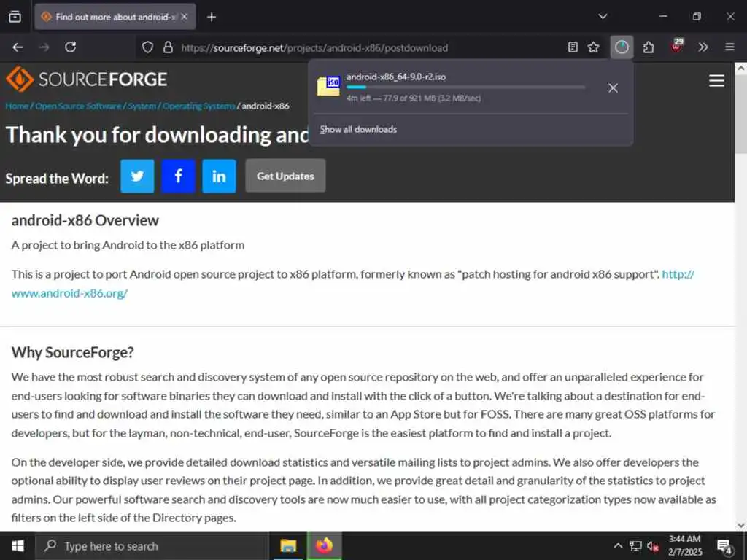This screenshot has height=560, width=747.
Task: Open 'Open Source Software' breadcrumb link
Action: click(78, 106)
